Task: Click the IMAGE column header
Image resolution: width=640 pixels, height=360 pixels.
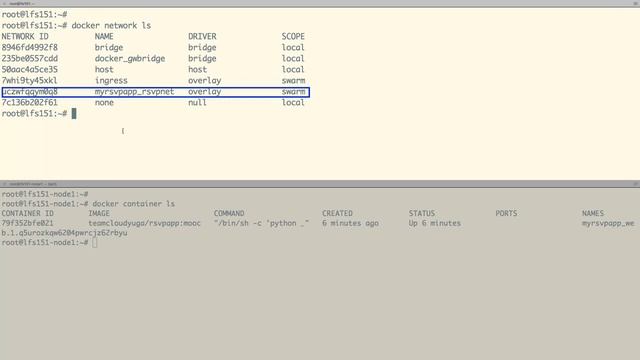Action: click(99, 213)
